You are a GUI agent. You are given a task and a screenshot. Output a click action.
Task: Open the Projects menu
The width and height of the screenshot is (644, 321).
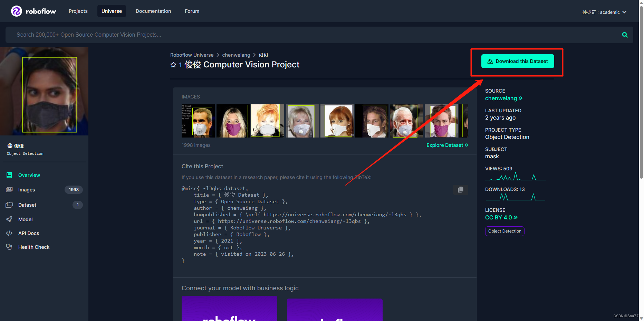pyautogui.click(x=78, y=11)
